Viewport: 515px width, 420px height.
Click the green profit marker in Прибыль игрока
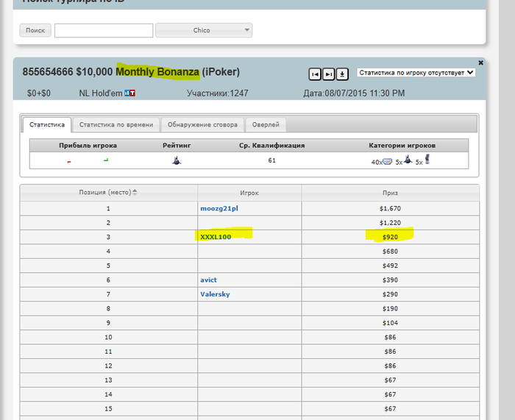coord(106,160)
